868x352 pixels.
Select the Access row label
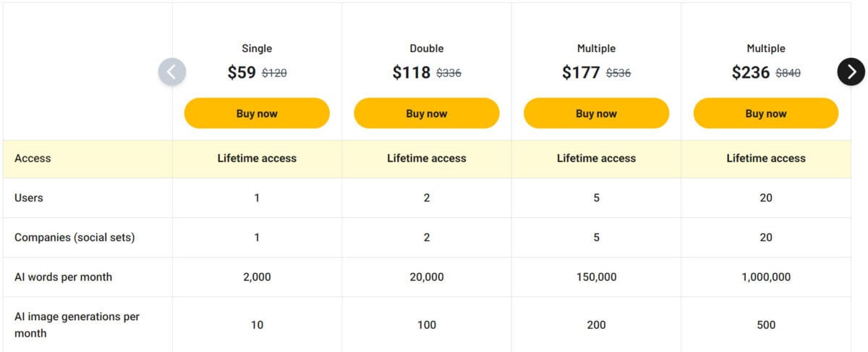tap(33, 158)
